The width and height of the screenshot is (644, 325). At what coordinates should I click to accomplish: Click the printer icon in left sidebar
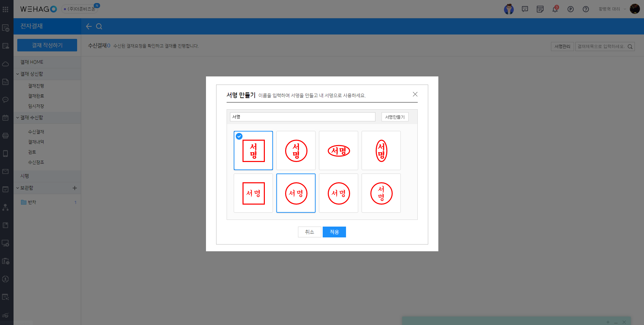tap(5, 136)
